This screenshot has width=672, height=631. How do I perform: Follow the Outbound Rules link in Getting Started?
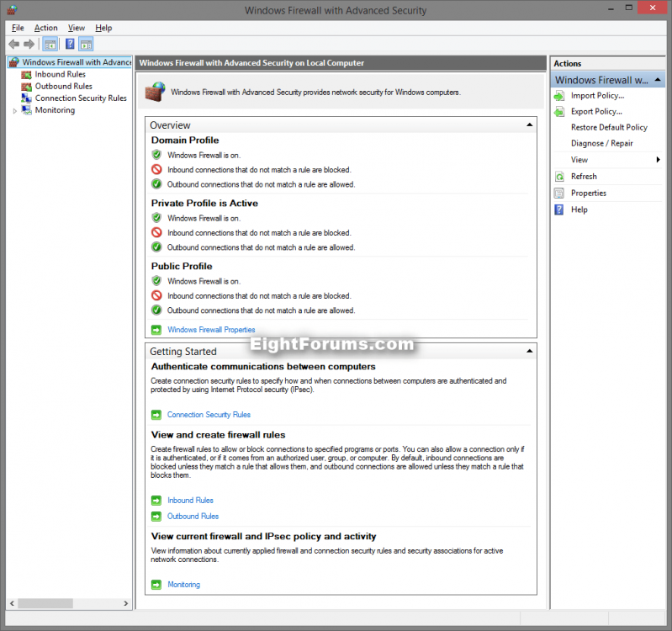193,516
